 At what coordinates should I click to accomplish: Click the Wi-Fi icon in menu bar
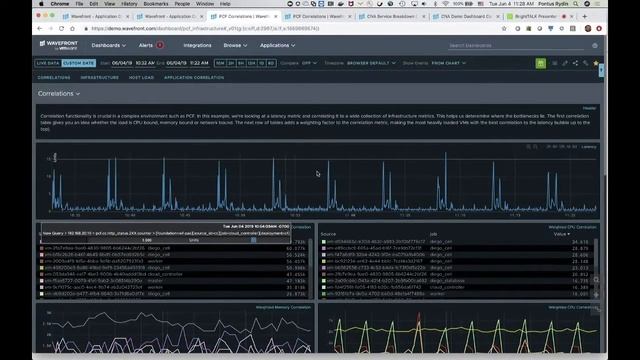(x=445, y=4)
